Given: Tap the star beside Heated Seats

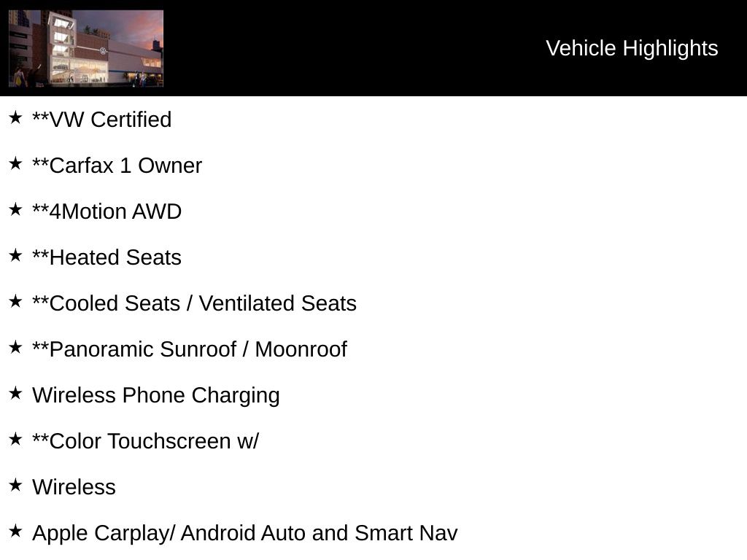Looking at the screenshot, I should [15, 255].
